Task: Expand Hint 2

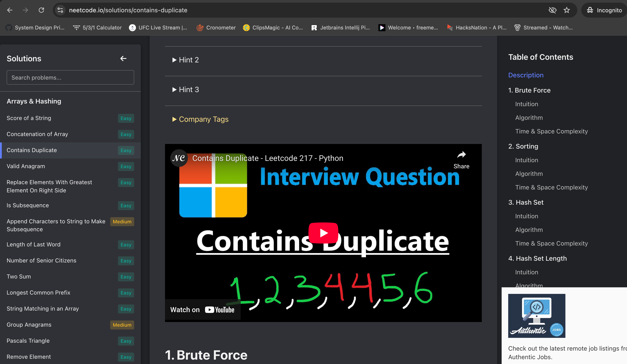Action: click(x=186, y=60)
